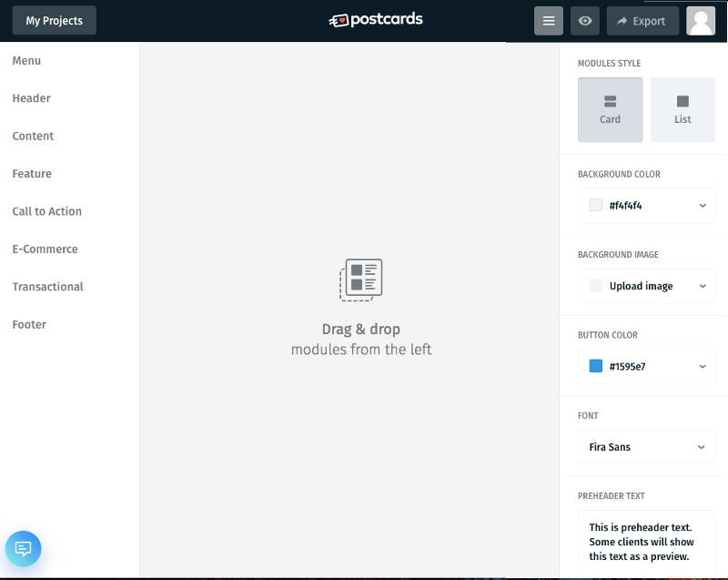Open the Transactional modules category
The image size is (728, 580).
click(48, 287)
